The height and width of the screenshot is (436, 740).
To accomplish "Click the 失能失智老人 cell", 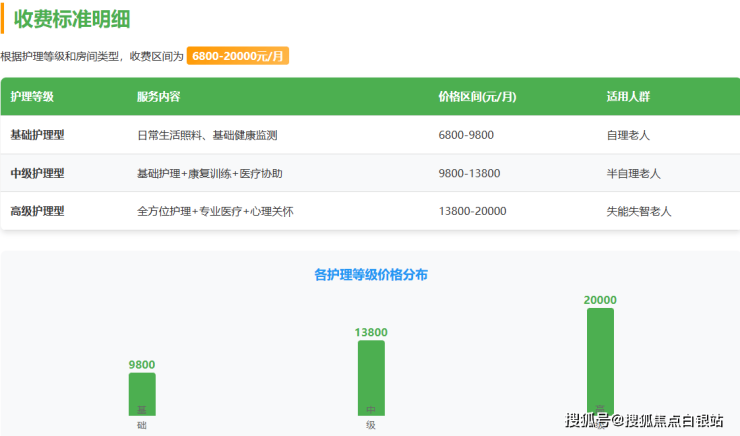I will click(639, 211).
